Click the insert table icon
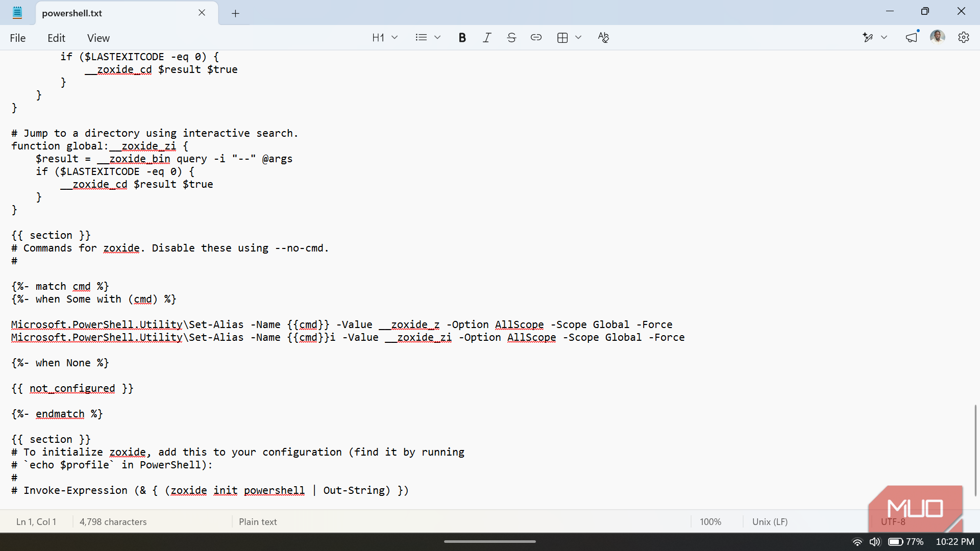This screenshot has height=551, width=980. point(562,38)
